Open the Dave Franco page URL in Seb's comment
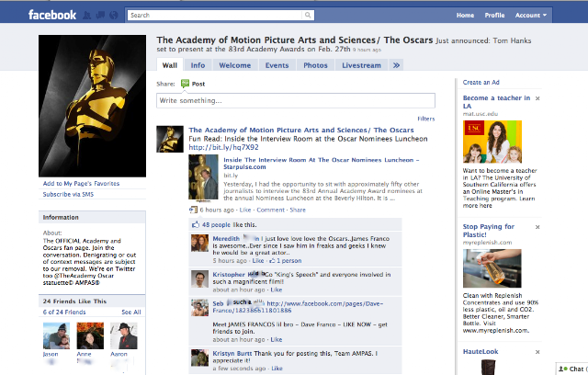 [x=298, y=307]
